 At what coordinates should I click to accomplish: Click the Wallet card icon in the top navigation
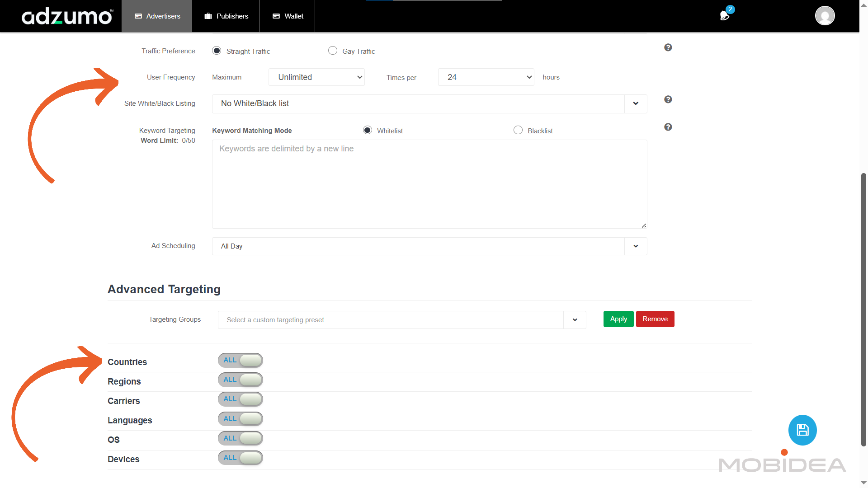276,16
